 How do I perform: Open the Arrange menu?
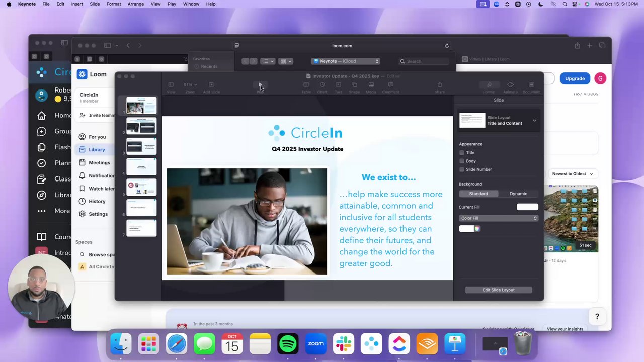136,4
